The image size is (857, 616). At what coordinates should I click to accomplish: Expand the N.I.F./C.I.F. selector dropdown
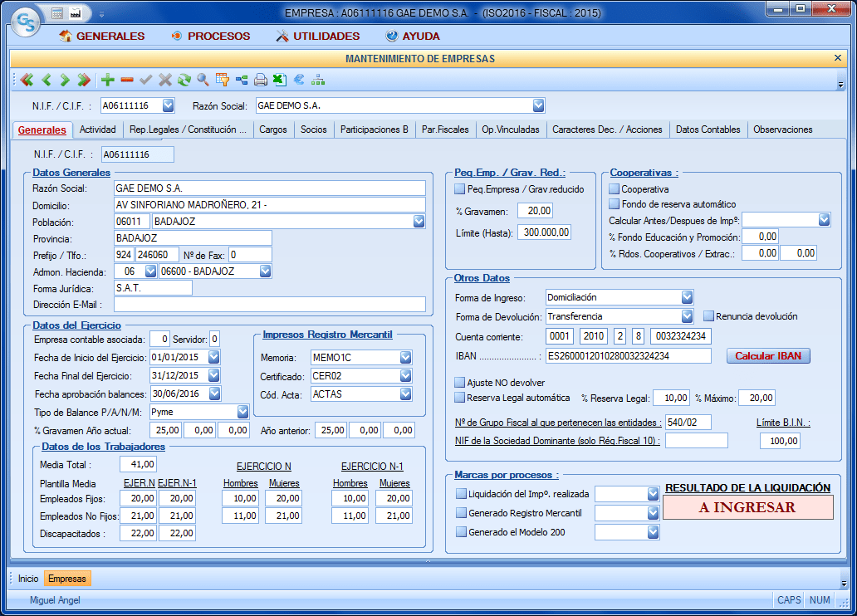tap(169, 105)
